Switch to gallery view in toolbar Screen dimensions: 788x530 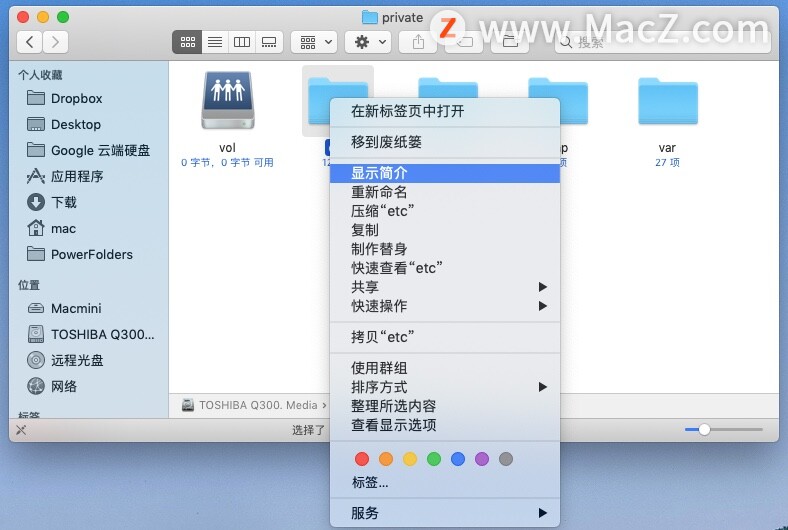coord(268,42)
